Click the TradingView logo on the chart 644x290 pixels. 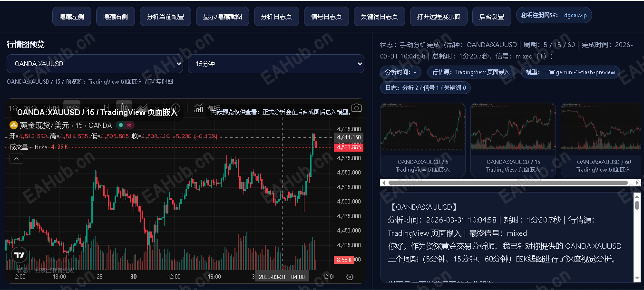(x=19, y=255)
